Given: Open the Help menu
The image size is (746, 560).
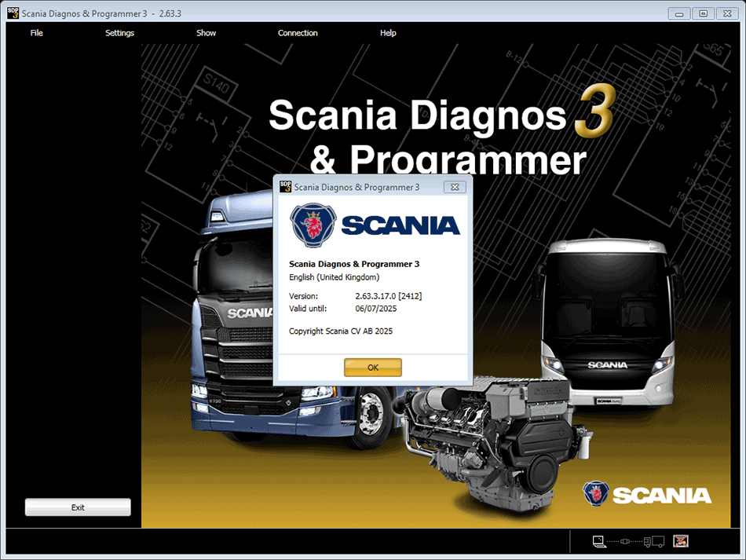Looking at the screenshot, I should (388, 33).
